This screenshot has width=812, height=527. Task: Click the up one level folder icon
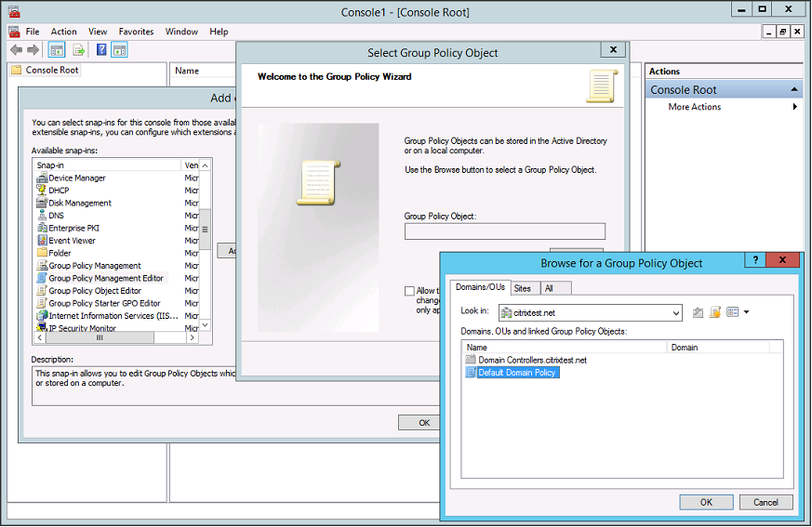click(698, 312)
